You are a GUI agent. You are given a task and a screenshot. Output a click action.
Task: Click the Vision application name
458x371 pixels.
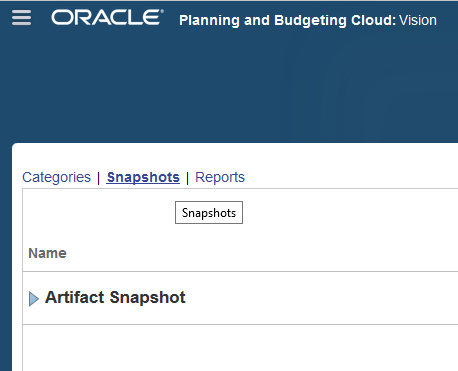(418, 20)
